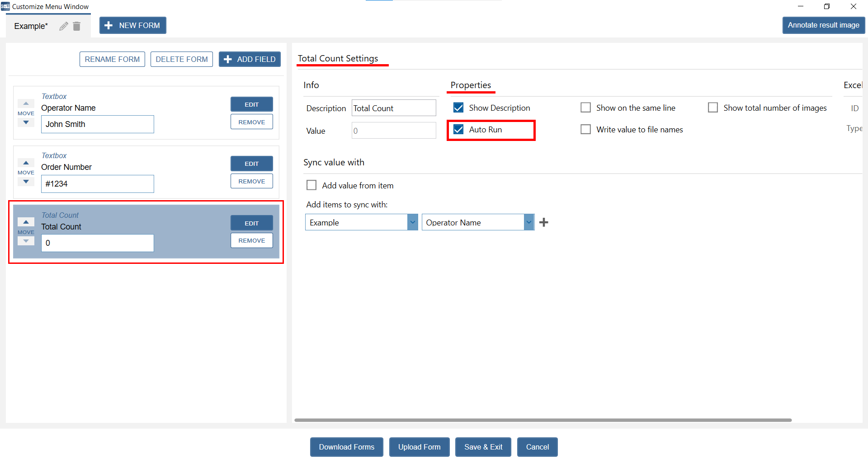Enable Add value from item checkbox
868x464 pixels.
311,185
